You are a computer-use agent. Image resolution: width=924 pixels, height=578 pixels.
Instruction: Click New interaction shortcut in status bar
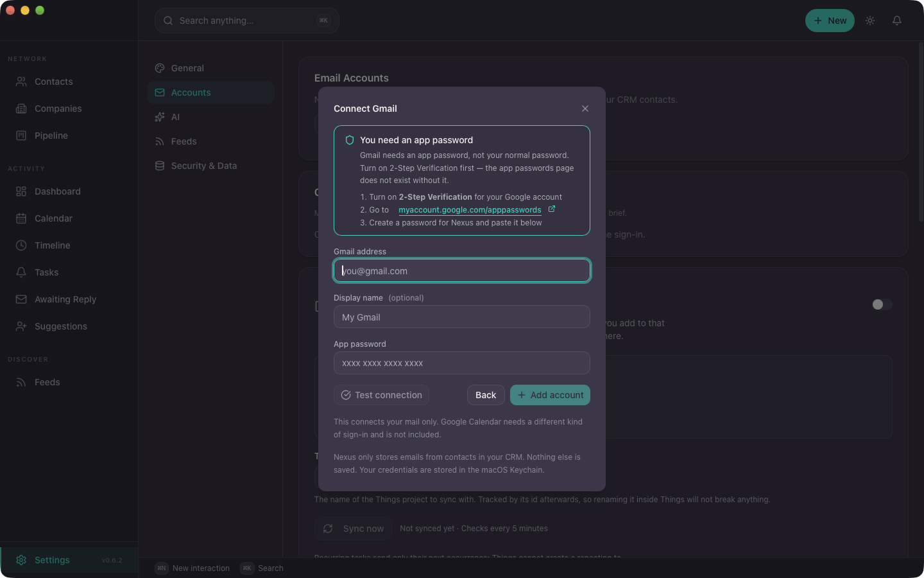click(193, 568)
